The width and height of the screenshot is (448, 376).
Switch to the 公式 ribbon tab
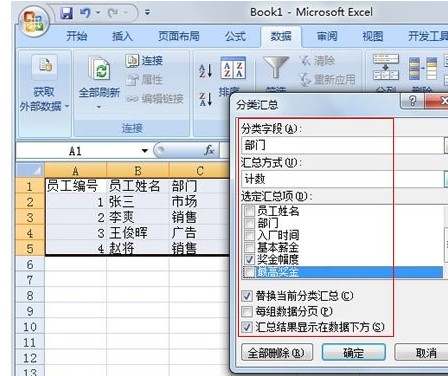pyautogui.click(x=235, y=36)
